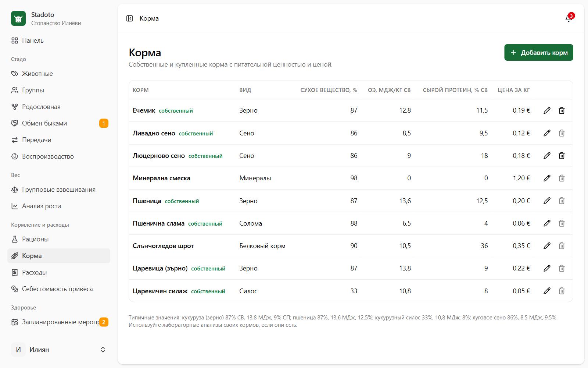
Task: Edit the Царевичен силаж feed
Action: coord(547,291)
